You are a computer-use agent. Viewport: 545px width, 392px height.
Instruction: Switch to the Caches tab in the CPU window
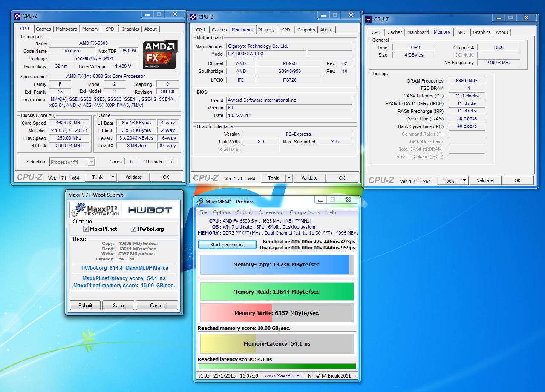coord(43,29)
